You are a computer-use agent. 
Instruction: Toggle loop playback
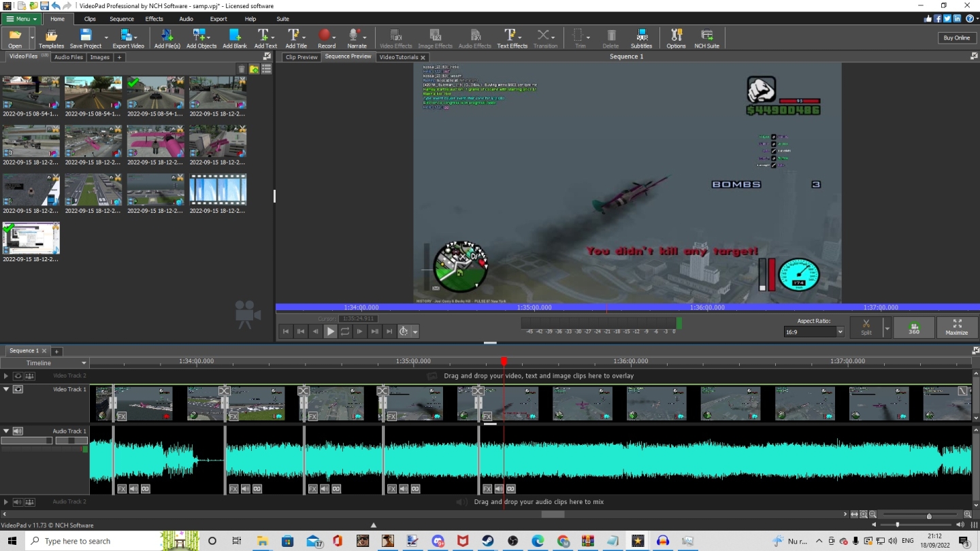345,331
